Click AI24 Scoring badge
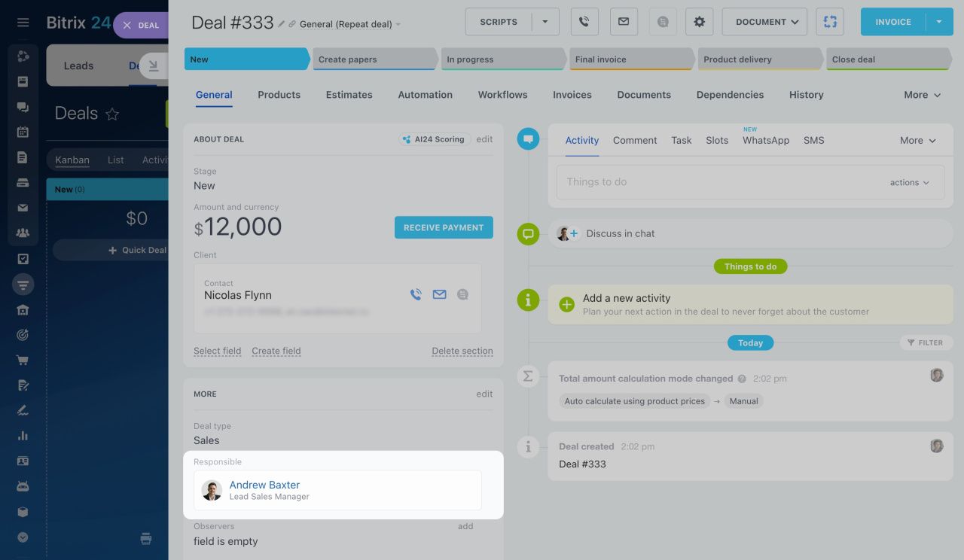Image resolution: width=964 pixels, height=560 pixels. click(435, 139)
